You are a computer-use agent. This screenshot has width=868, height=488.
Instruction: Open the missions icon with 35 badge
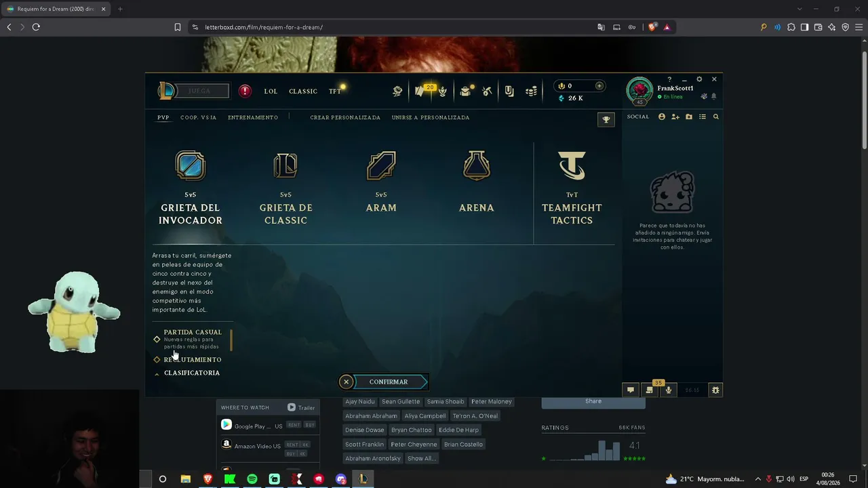[x=650, y=390]
